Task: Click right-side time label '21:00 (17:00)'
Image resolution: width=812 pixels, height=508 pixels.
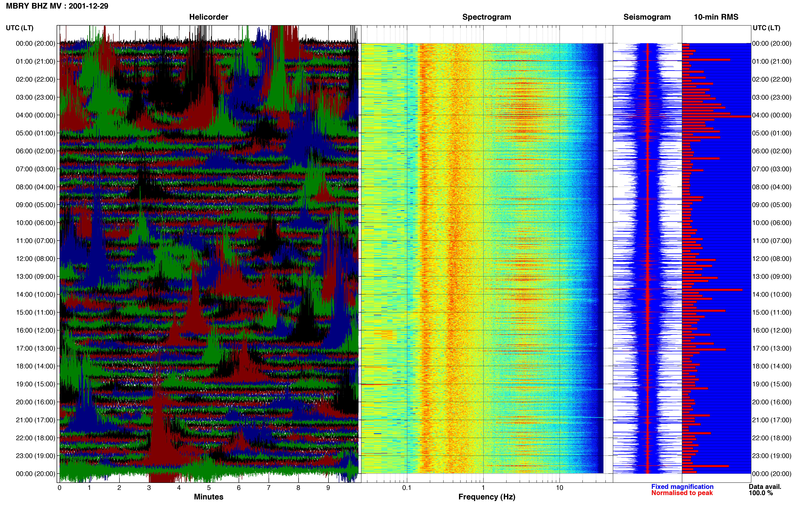Action: (772, 420)
